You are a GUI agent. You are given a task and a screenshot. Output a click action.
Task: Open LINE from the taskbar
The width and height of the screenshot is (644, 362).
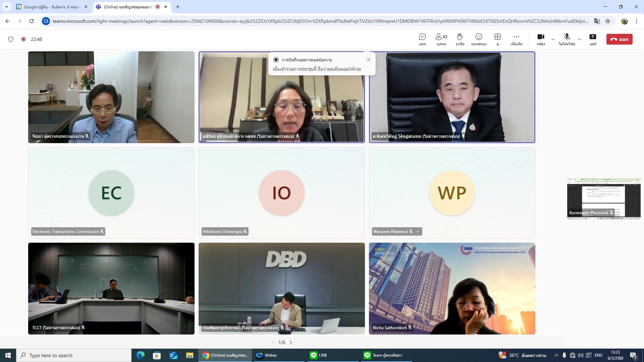click(319, 355)
